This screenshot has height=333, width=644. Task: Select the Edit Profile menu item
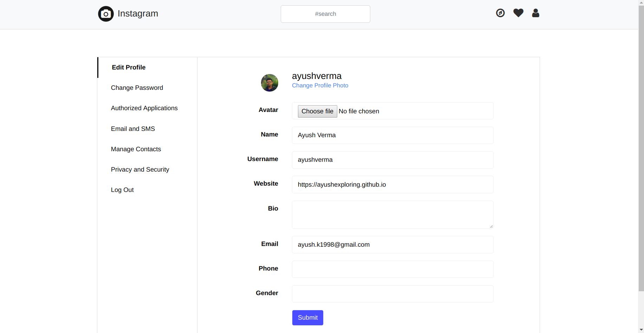pyautogui.click(x=129, y=67)
